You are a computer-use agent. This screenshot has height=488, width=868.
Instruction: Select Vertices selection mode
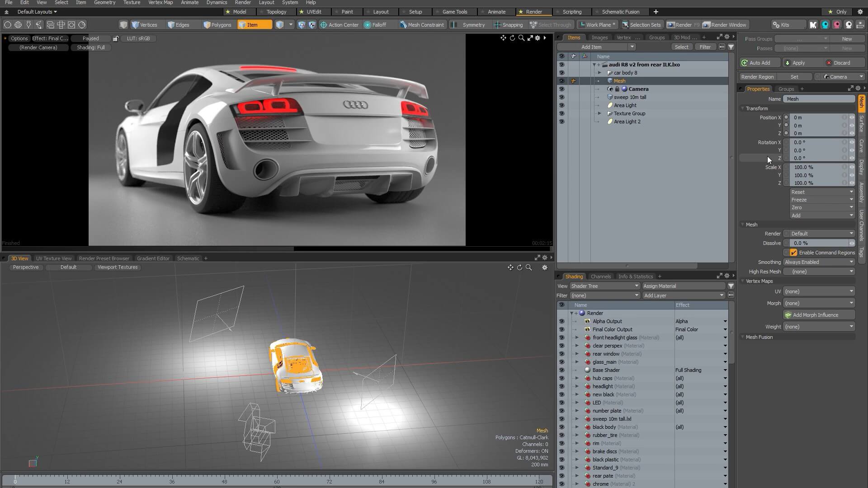click(x=144, y=25)
